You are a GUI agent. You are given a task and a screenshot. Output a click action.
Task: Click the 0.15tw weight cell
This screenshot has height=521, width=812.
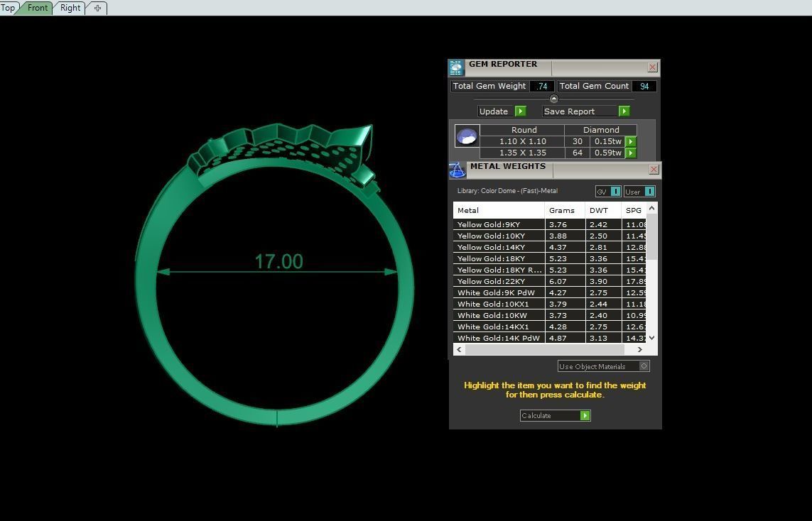[x=607, y=141]
